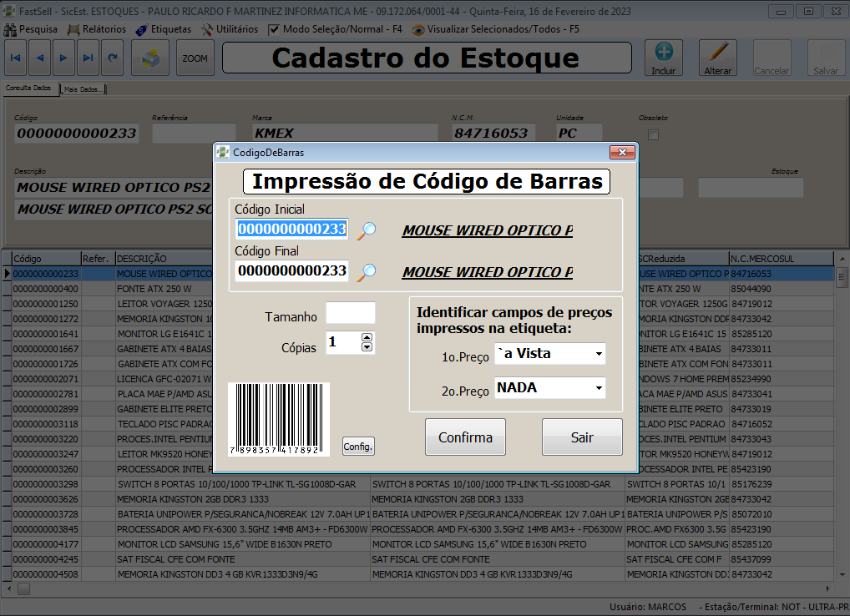Click Sair to close the barcode dialog
Screen dimensions: 850x616
tap(582, 437)
